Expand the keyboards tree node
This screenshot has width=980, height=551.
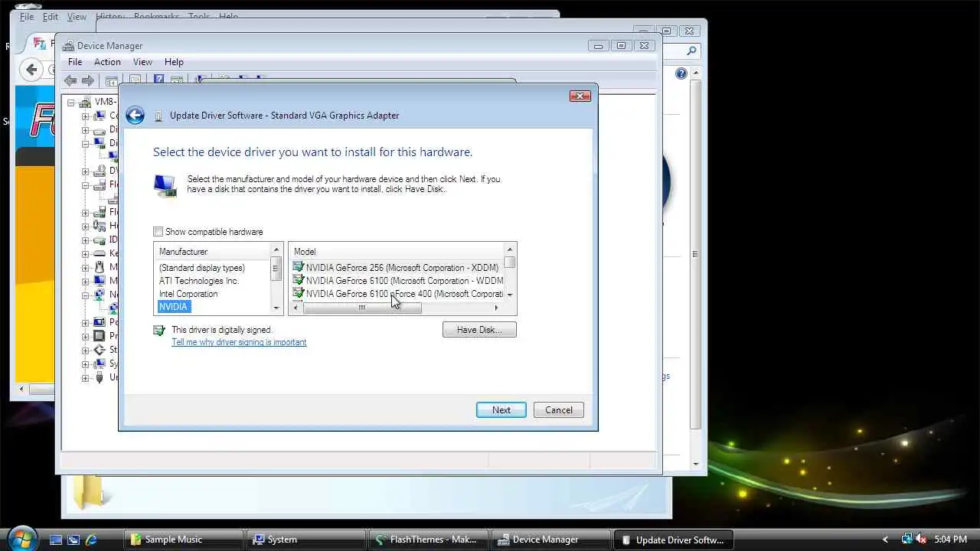pos(86,253)
